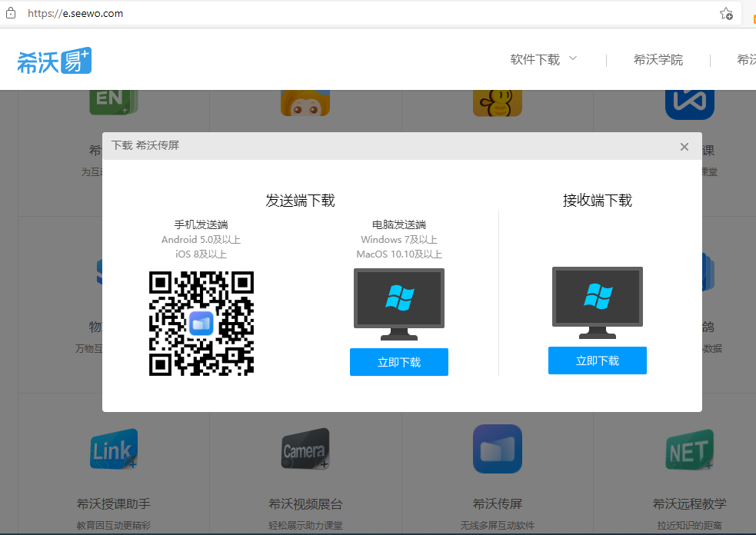Click the 接收端 Windows monitor icon
Image resolution: width=756 pixels, height=535 pixels.
coord(597,303)
